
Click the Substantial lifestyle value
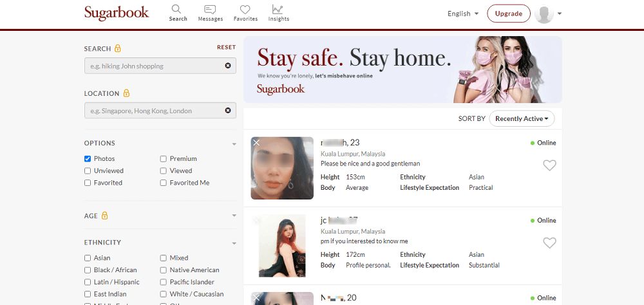point(484,265)
